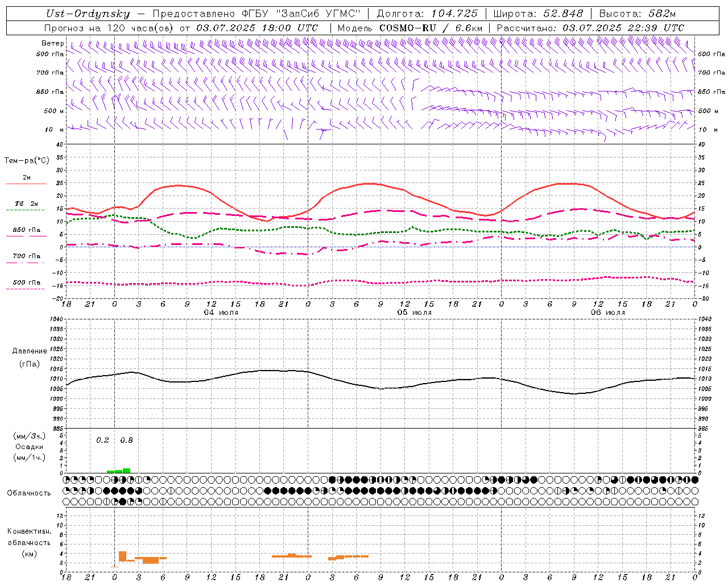Click the Модель COSMO-RU / 6.6км text
Viewport: 728px width, 582px height.
pyautogui.click(x=410, y=28)
